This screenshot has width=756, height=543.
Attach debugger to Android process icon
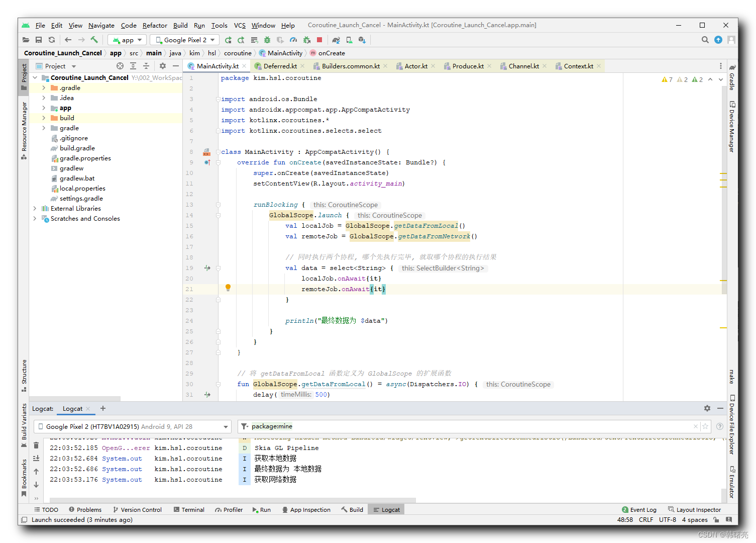click(306, 40)
